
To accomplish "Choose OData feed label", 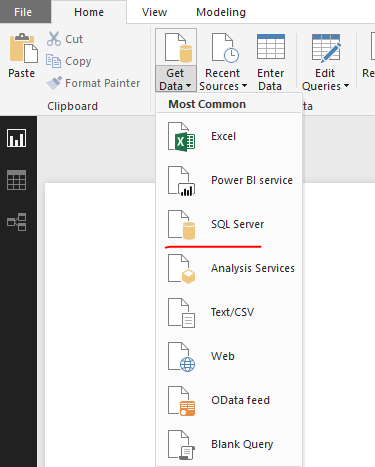I will 240,400.
